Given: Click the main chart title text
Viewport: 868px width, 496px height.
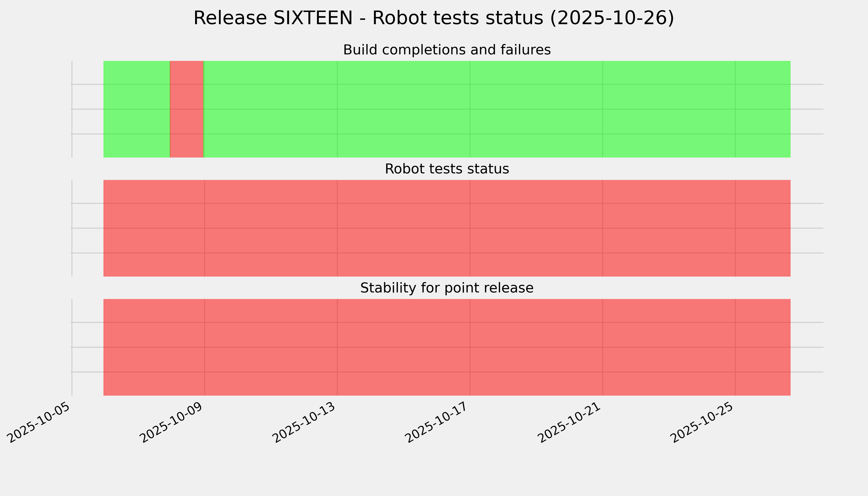Looking at the screenshot, I should coord(433,18).
